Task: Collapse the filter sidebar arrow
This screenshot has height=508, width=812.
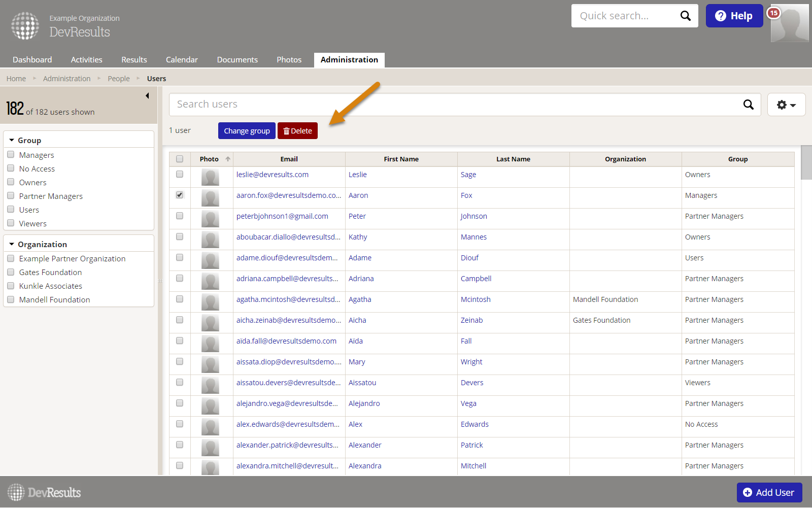Action: pyautogui.click(x=147, y=95)
